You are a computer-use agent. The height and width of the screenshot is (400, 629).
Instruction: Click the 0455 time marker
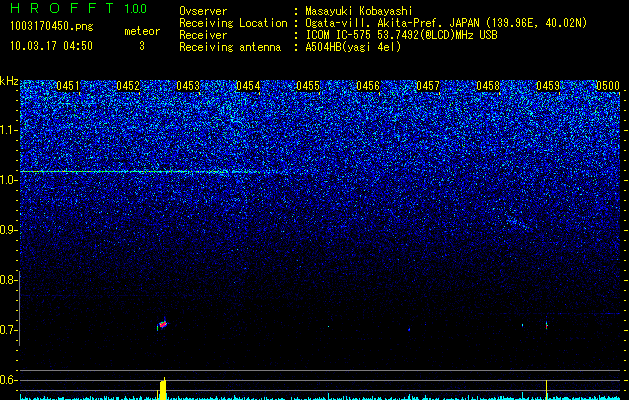[x=308, y=86]
